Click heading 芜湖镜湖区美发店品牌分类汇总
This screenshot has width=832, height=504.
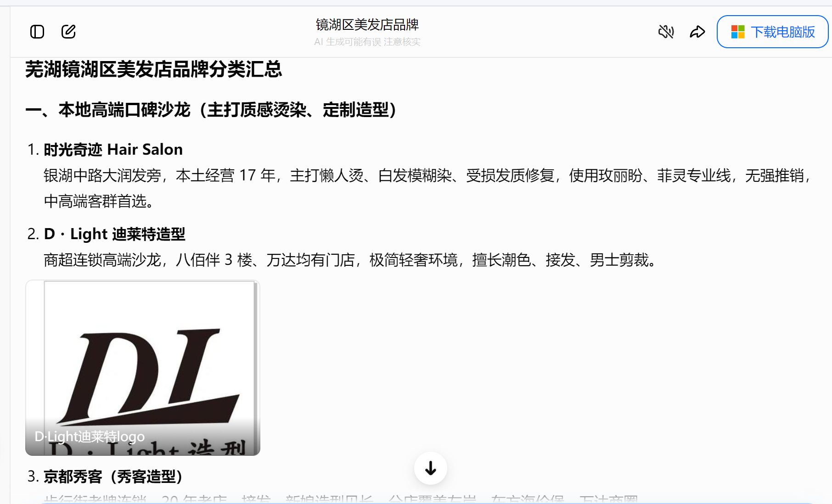tap(153, 69)
